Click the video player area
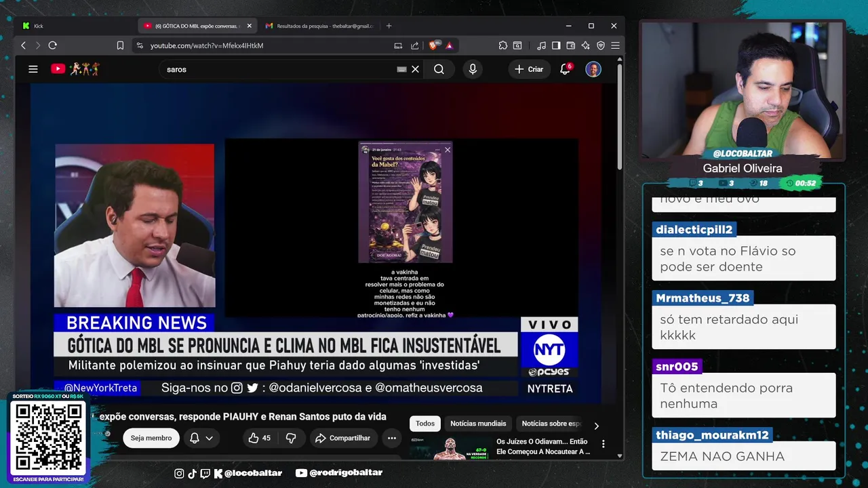The image size is (868, 488). pyautogui.click(x=316, y=244)
